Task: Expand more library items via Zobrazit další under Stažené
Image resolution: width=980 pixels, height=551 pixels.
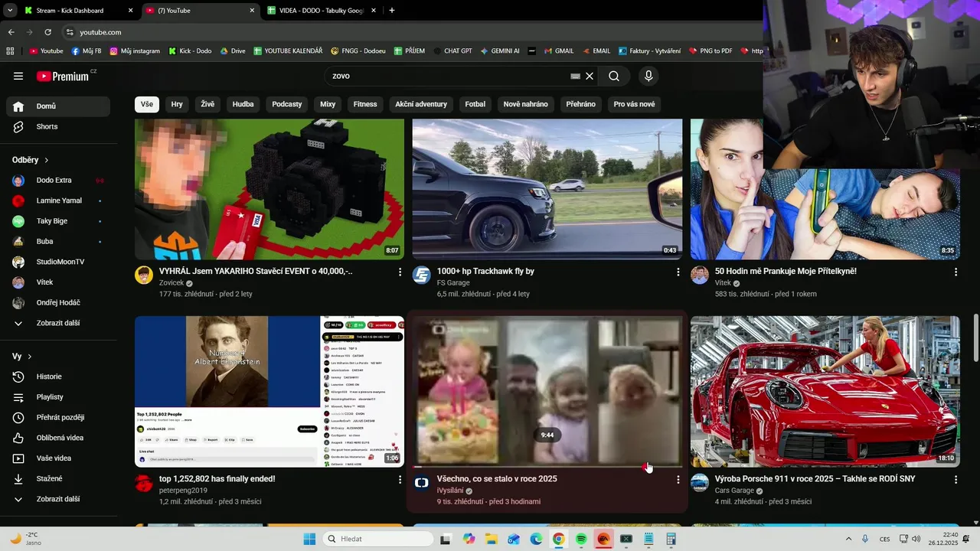Action: pyautogui.click(x=58, y=499)
